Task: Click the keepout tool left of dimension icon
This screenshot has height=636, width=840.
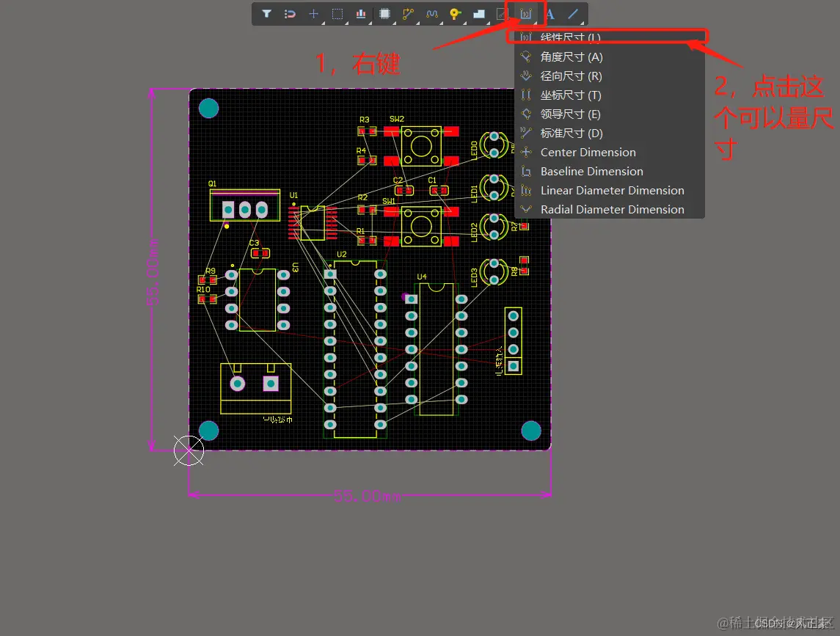Action: 502,14
